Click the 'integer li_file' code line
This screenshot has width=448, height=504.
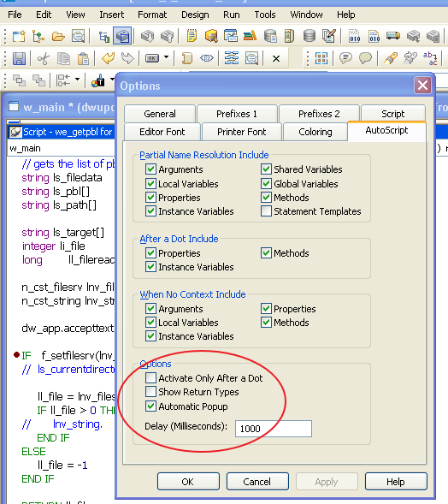coord(54,246)
